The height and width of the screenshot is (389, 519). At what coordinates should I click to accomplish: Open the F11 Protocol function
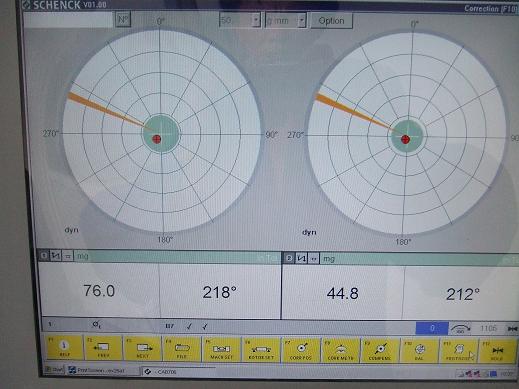pos(459,351)
